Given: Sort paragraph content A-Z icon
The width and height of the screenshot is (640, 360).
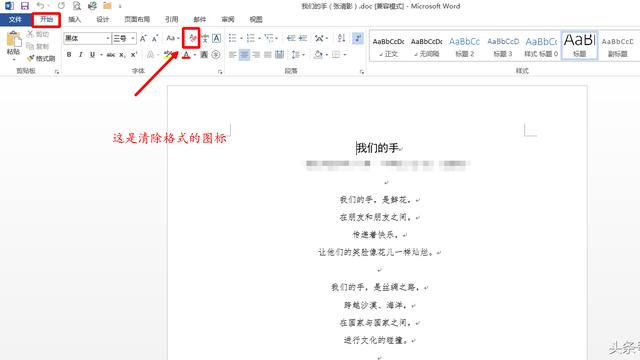Looking at the screenshot, I should coord(342,38).
